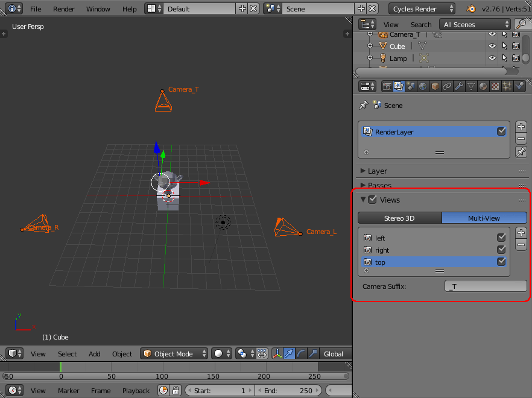Expand the Cube item in outliner
Viewport: 532px width, 398px height.
tap(370, 46)
